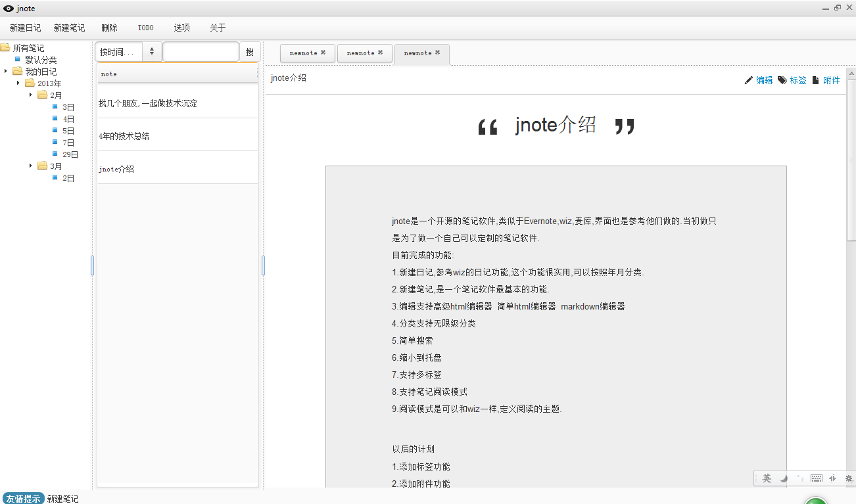This screenshot has height=504, width=856.
Task: Open the 5日 diary entry
Action: 68,131
